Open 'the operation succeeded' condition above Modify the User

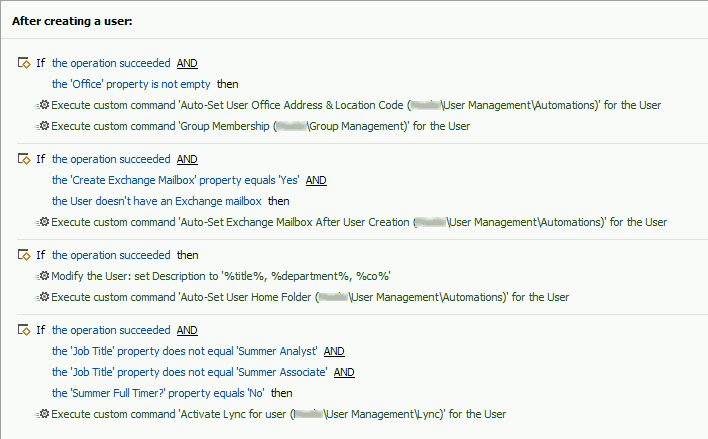(111, 255)
